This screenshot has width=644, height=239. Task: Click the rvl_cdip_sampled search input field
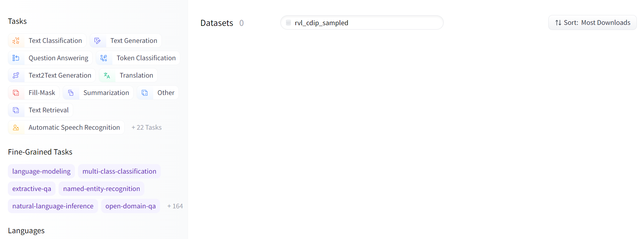362,22
